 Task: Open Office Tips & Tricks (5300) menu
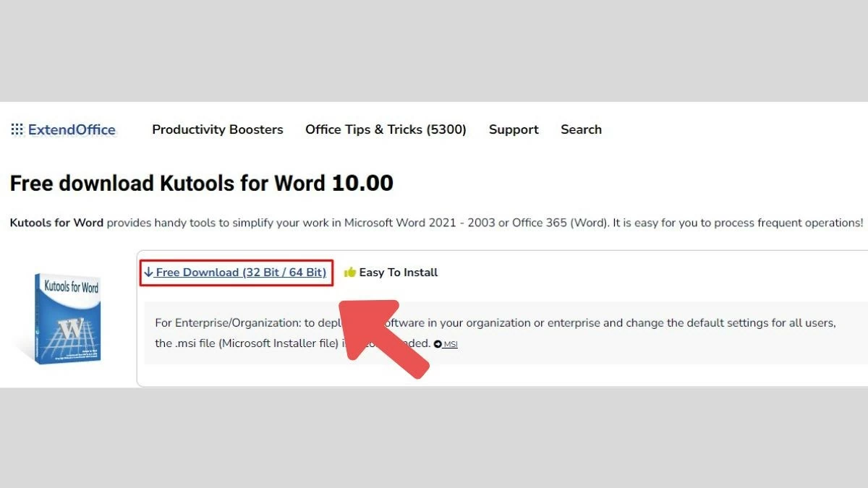[x=386, y=129]
